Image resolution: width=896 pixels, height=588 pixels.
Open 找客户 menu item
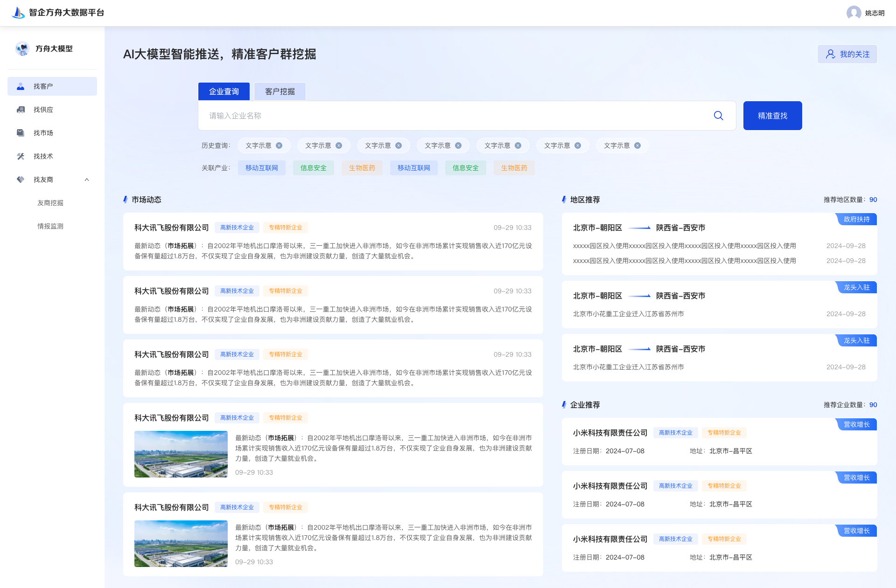pos(52,86)
